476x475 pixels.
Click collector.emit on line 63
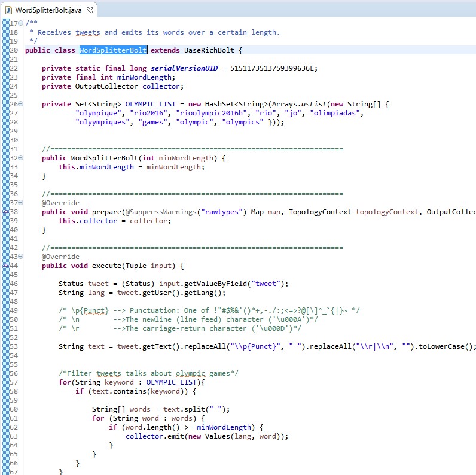tap(155, 436)
